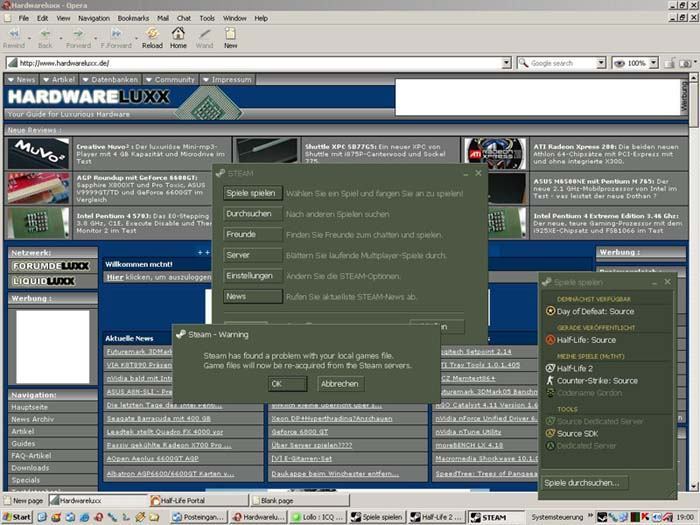Click the ATI Radeon Xpress review thumbnail
This screenshot has width=700, height=525.
(495, 154)
